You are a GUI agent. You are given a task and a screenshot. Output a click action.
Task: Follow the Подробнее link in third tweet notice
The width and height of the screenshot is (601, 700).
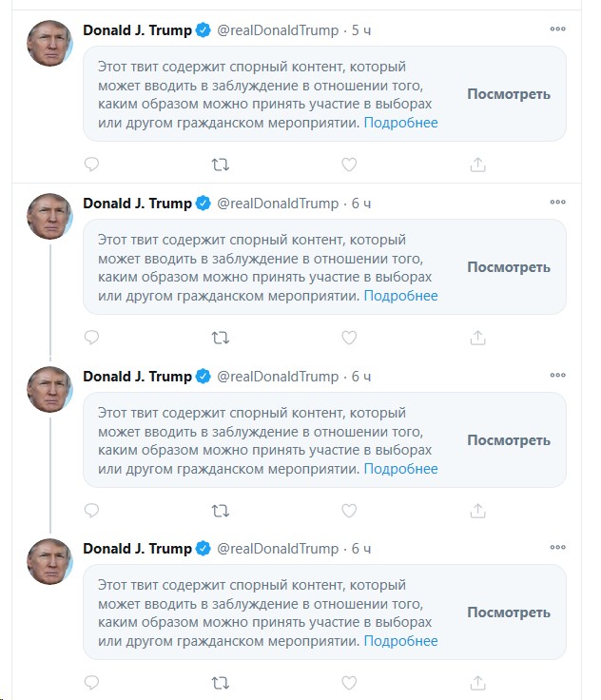click(401, 469)
